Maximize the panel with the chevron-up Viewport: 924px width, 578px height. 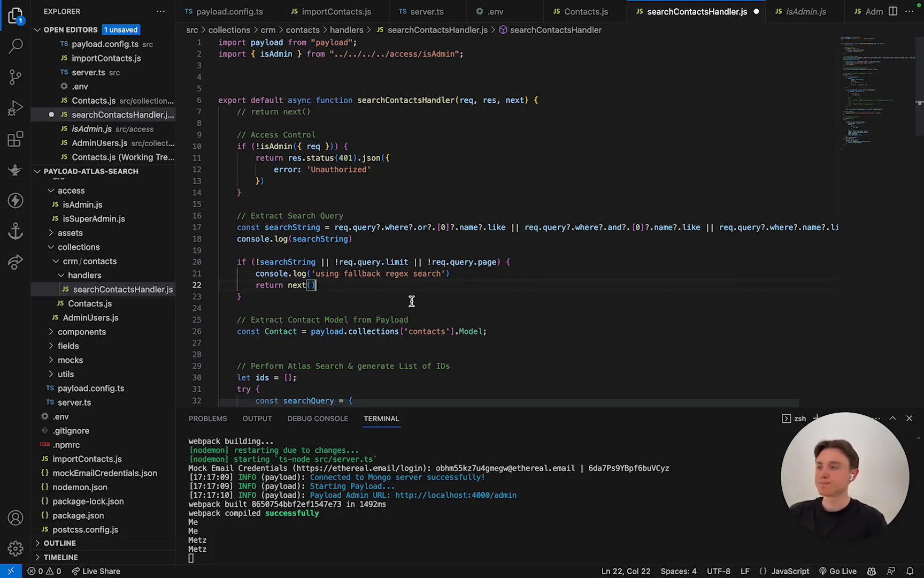[892, 419]
